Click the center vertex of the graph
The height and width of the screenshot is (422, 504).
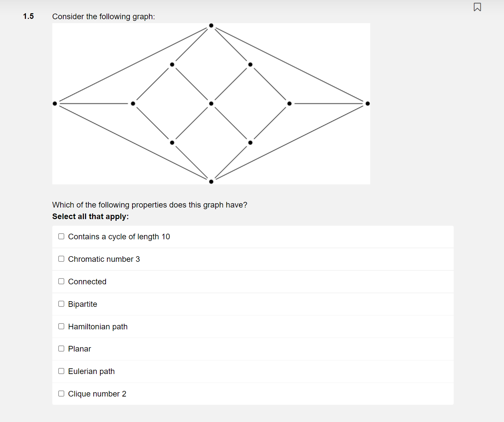(x=211, y=104)
